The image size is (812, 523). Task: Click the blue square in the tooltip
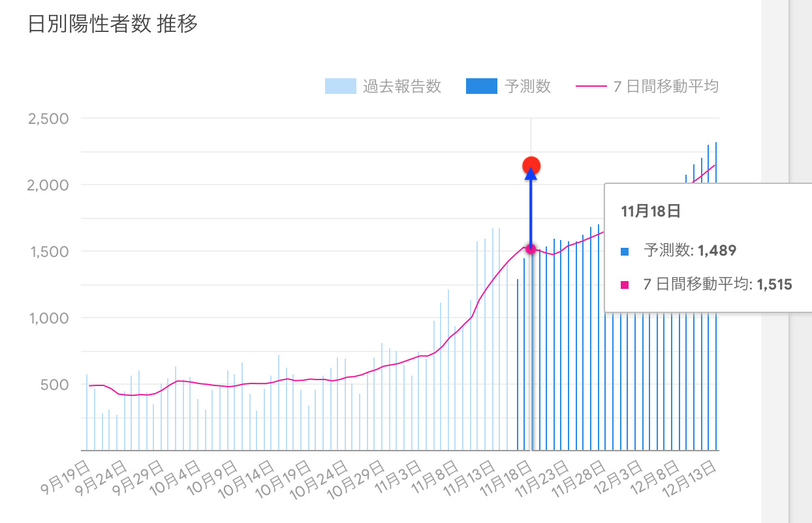click(625, 251)
